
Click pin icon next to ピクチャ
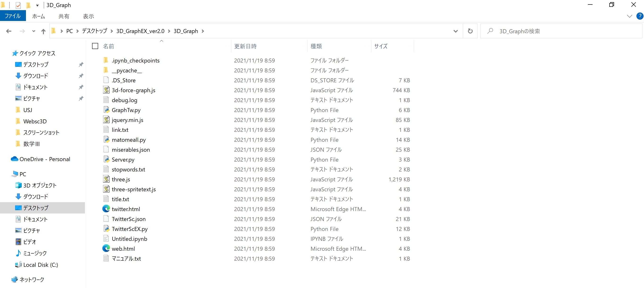tap(81, 98)
